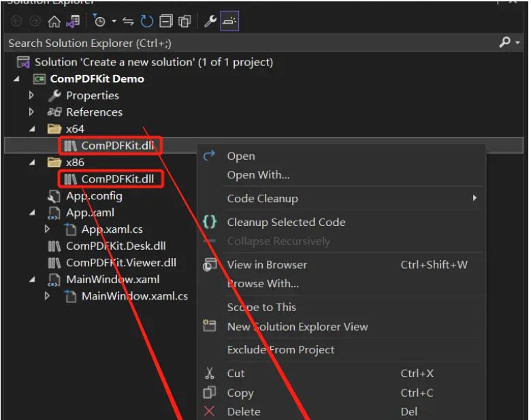Open the Pending Changes Filter clock icon
The image size is (531, 420).
click(x=99, y=21)
